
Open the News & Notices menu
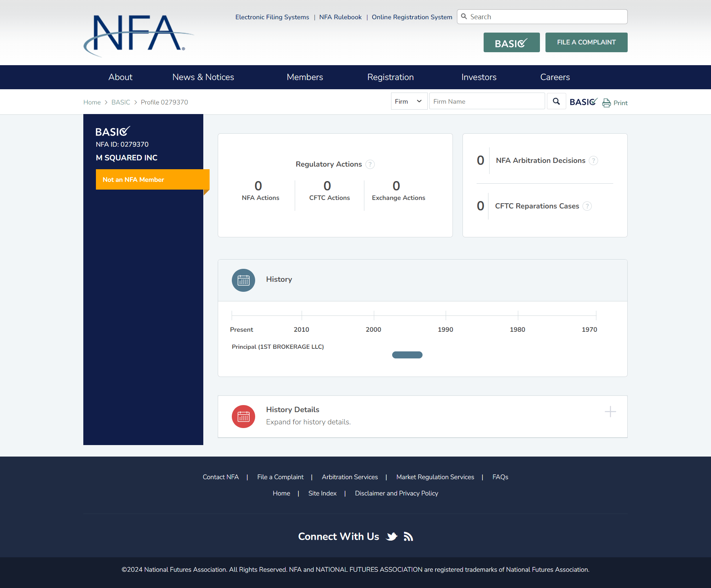(203, 77)
